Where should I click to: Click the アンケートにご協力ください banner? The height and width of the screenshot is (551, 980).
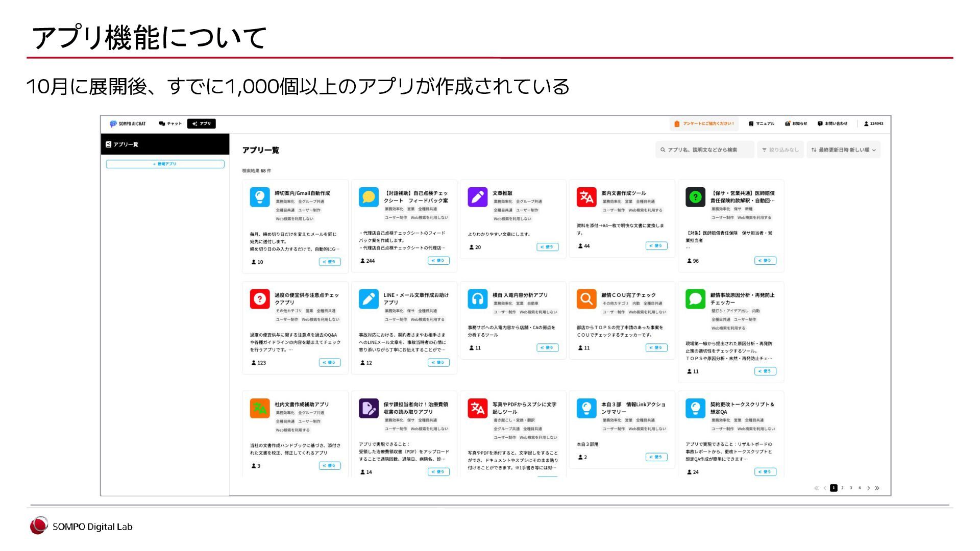(x=704, y=123)
